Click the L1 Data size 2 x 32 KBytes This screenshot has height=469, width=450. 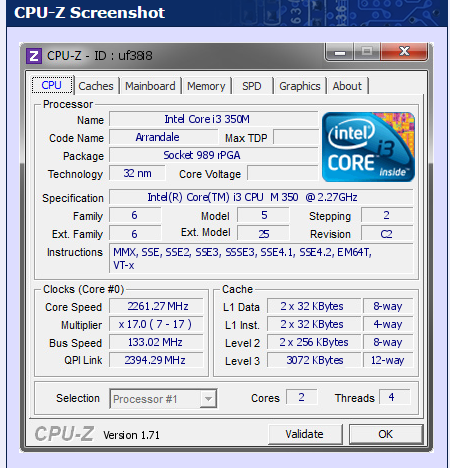[x=314, y=306]
